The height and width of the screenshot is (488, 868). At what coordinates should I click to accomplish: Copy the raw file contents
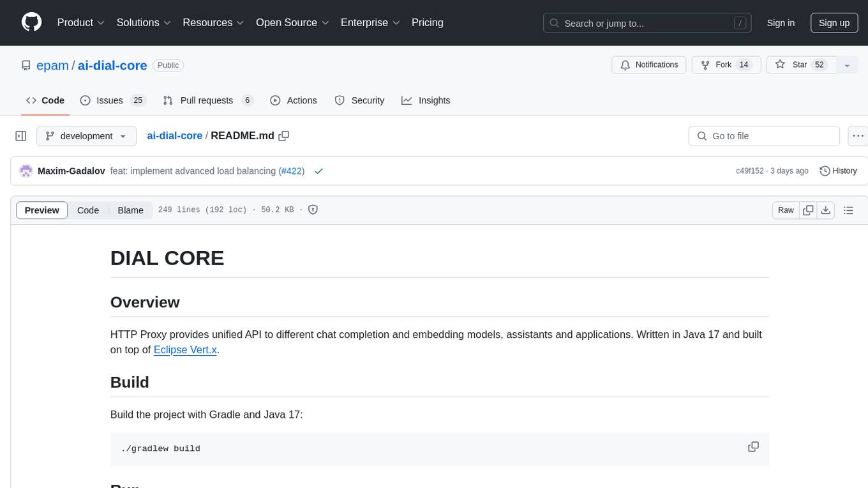tap(809, 210)
